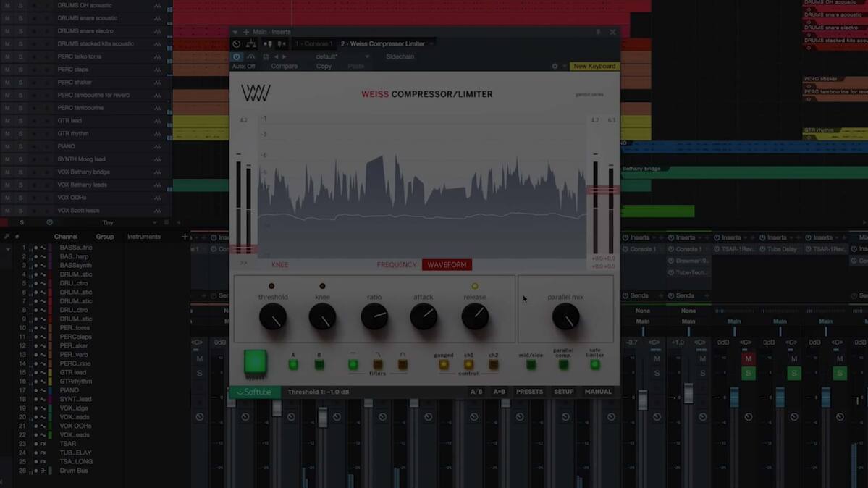The width and height of the screenshot is (868, 488).
Task: Click the Sidechain button
Action: [x=400, y=56]
